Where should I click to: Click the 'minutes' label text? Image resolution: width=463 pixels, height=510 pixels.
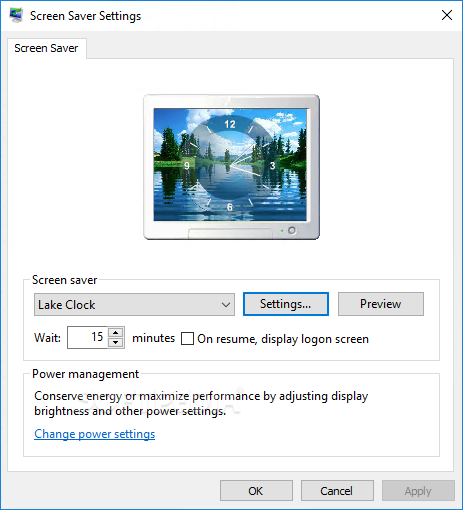[x=153, y=338]
